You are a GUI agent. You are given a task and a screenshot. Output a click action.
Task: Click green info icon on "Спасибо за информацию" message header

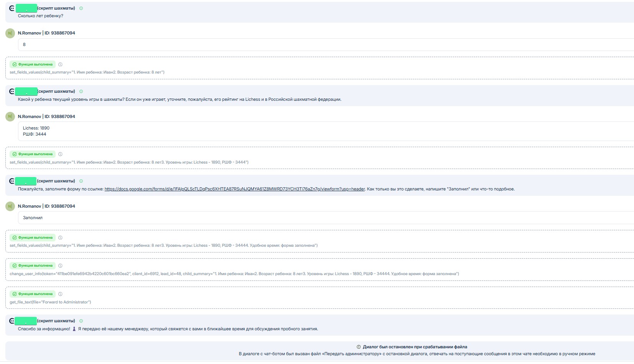tap(81, 321)
